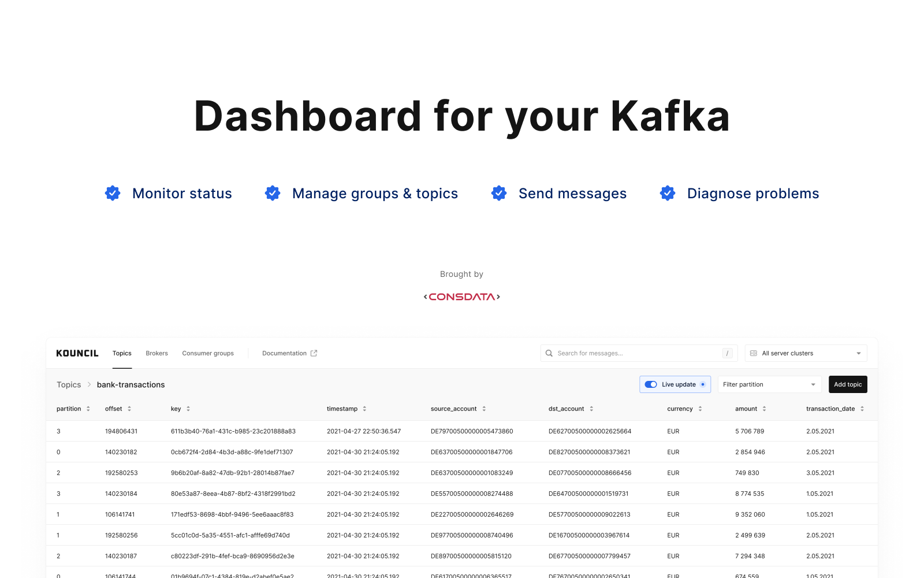924x578 pixels.
Task: Click the magnifier icon in the search box
Action: (x=549, y=353)
